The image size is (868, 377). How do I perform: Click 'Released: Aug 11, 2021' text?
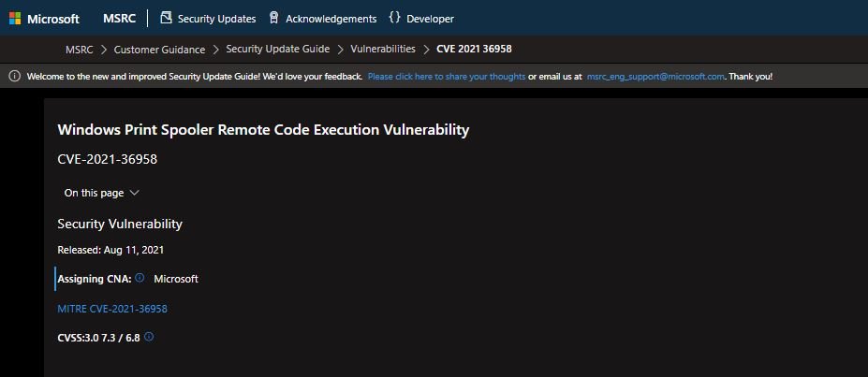[x=110, y=250]
